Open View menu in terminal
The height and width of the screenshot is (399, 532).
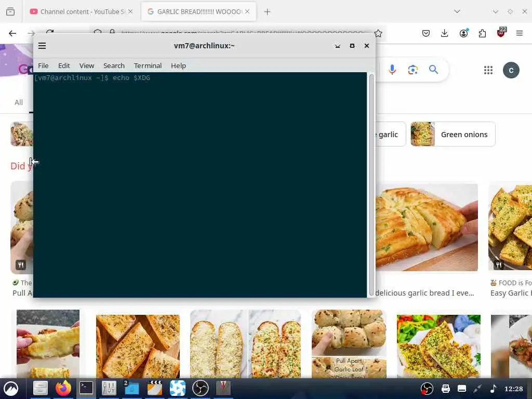pyautogui.click(x=87, y=65)
